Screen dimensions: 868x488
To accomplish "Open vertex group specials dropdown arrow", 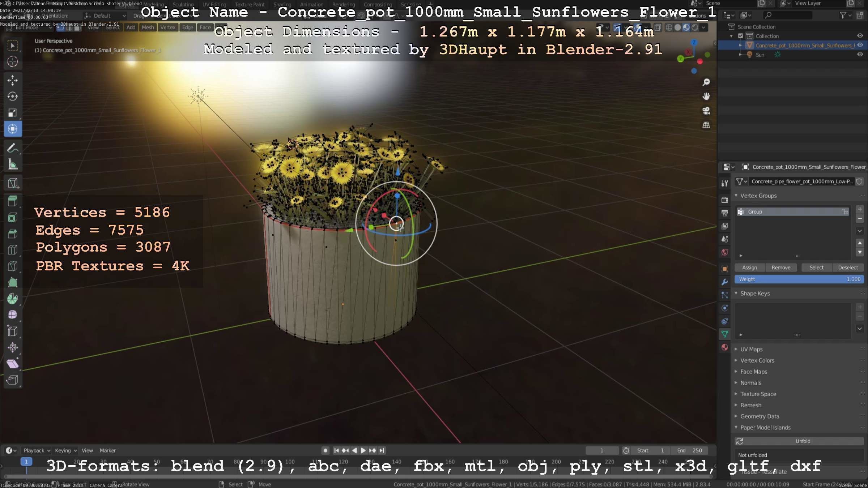I will [860, 231].
